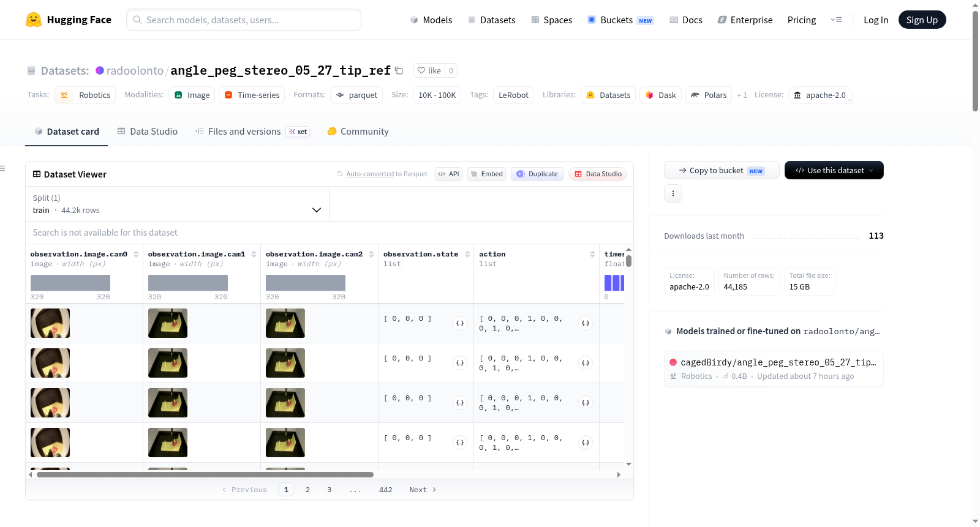
Task: Sort by observation.state column
Action: tap(467, 254)
